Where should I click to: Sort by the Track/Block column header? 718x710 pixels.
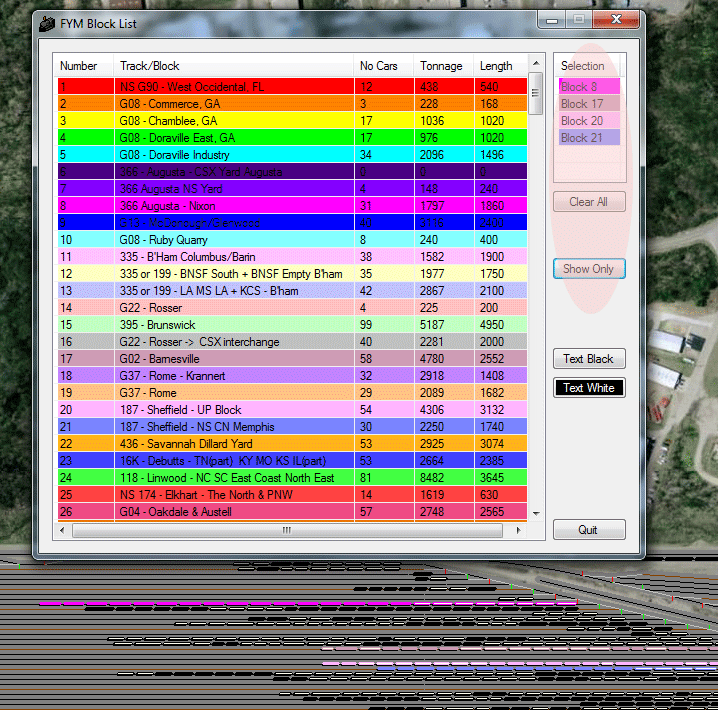click(x=234, y=66)
